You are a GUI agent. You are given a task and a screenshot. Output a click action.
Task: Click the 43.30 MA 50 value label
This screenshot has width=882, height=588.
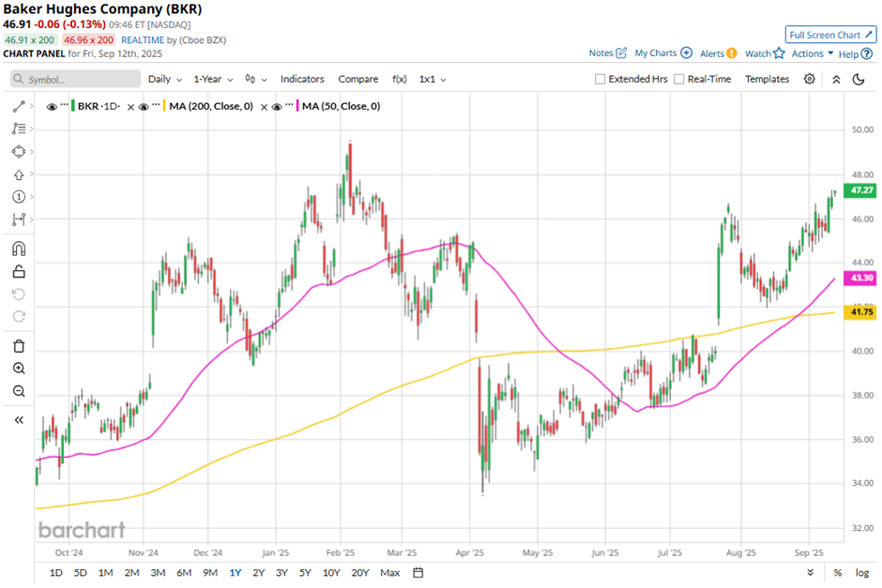point(860,278)
